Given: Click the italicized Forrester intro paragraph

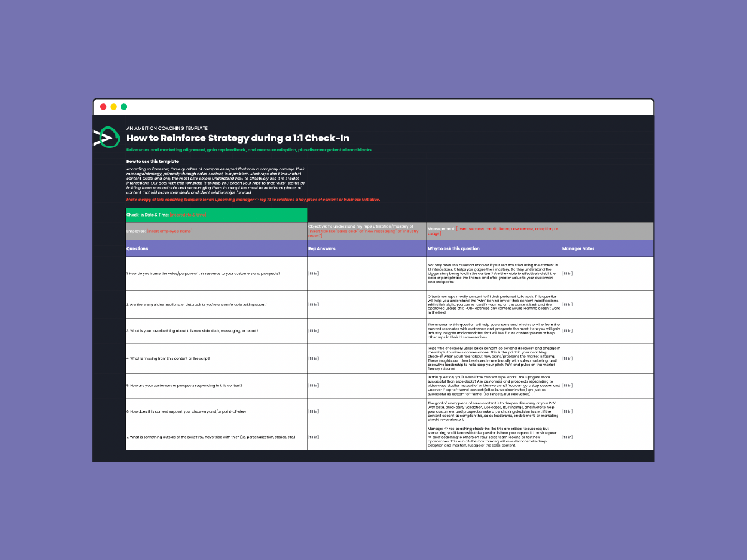Looking at the screenshot, I should coord(216,180).
